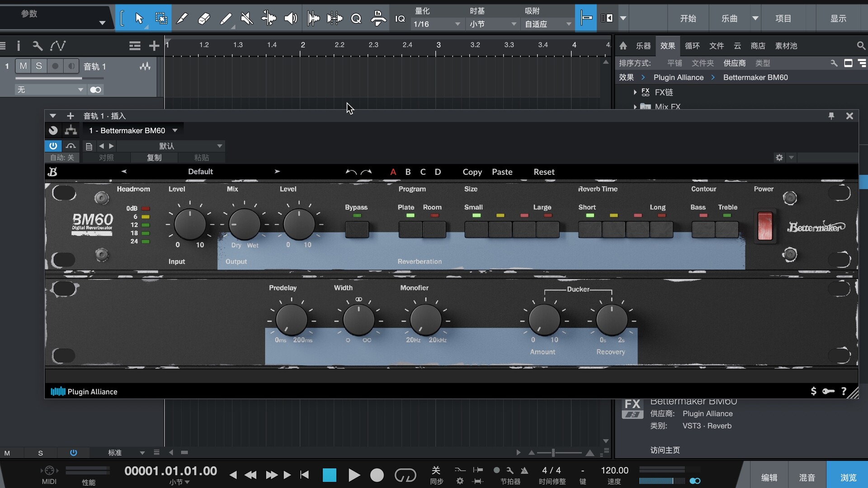Switch to the 文件 browser tab
868x488 pixels.
pyautogui.click(x=717, y=46)
